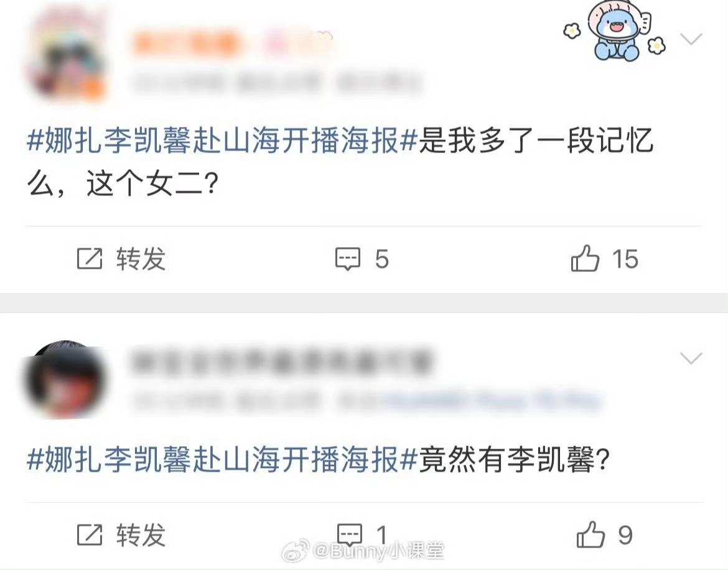Open the hashtag link in first post
The width and height of the screenshot is (728, 570).
click(x=223, y=141)
